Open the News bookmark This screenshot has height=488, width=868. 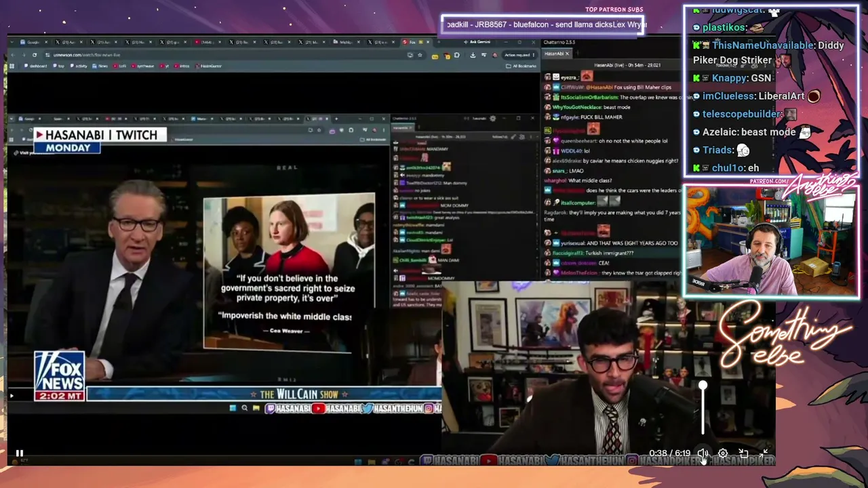101,66
